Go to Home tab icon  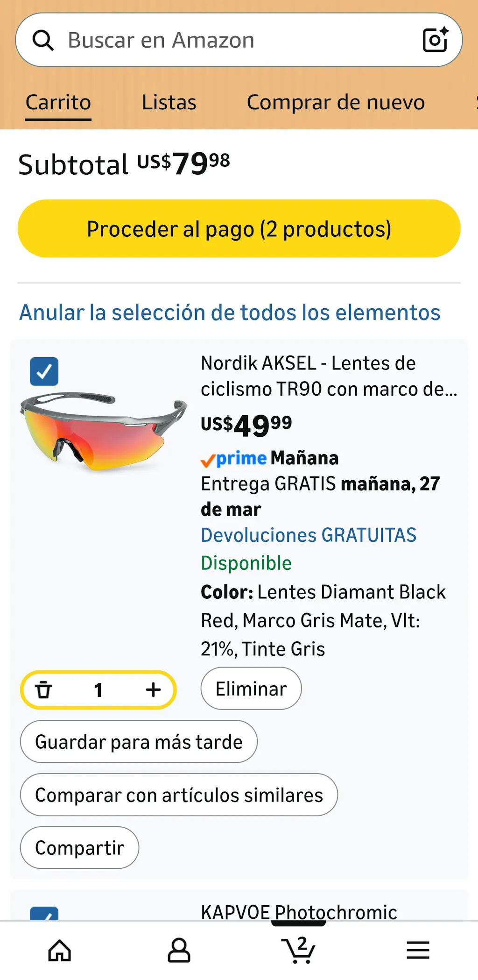60,951
